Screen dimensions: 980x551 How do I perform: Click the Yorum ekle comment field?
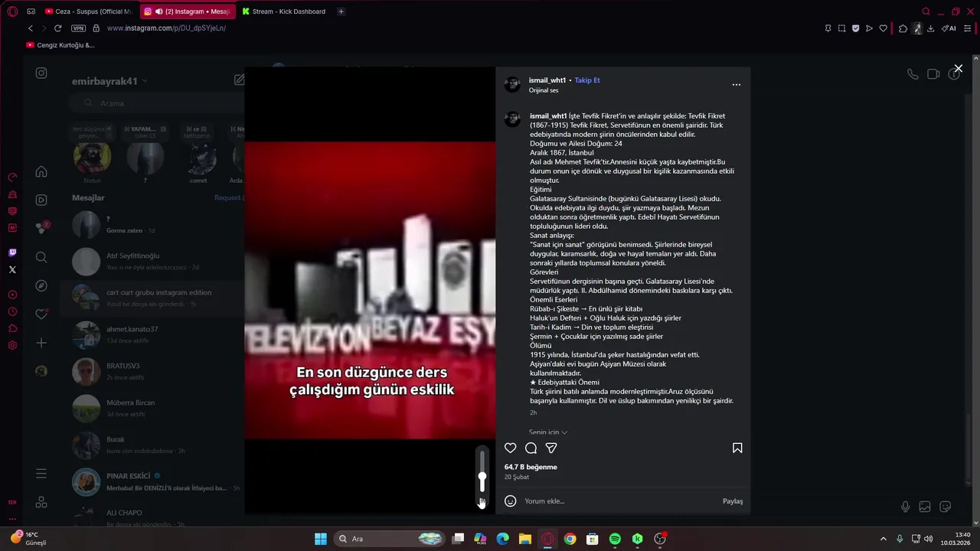click(x=620, y=501)
